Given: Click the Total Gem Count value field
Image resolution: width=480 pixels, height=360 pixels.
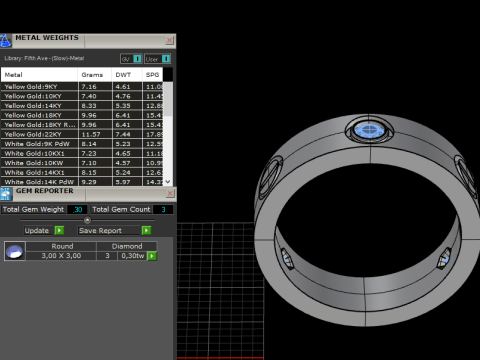Looking at the screenshot, I should pyautogui.click(x=163, y=209).
